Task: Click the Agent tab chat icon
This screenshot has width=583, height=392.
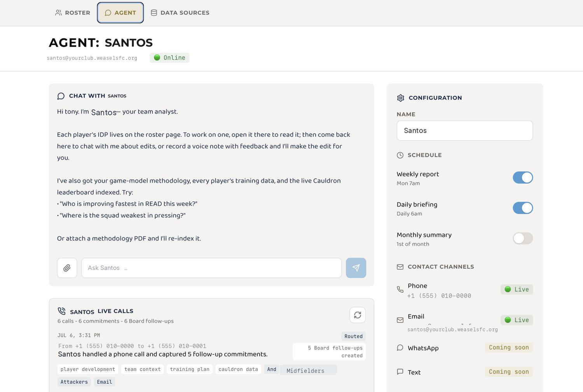Action: coord(108,13)
